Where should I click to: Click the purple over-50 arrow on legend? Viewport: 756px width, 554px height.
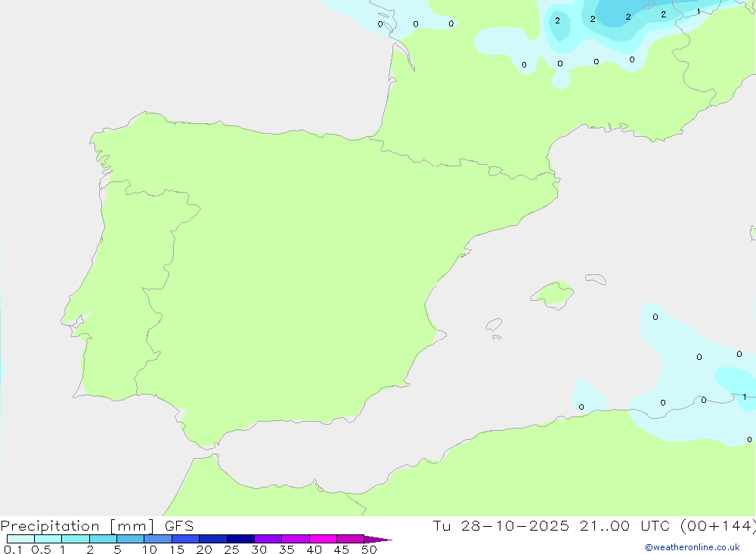coord(377,540)
